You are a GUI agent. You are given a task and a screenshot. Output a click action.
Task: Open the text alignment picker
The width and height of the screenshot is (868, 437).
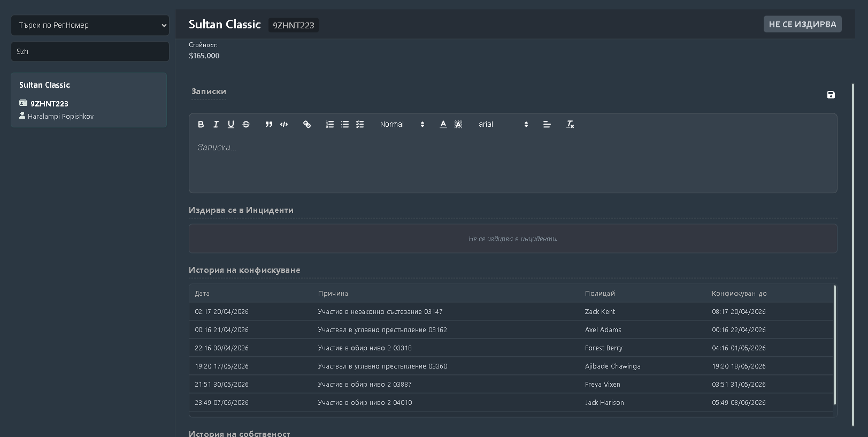547,124
